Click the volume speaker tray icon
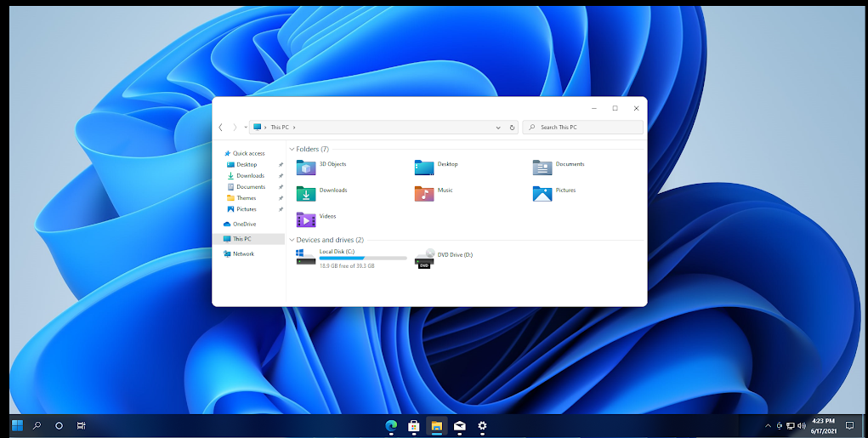868x438 pixels. [x=802, y=426]
